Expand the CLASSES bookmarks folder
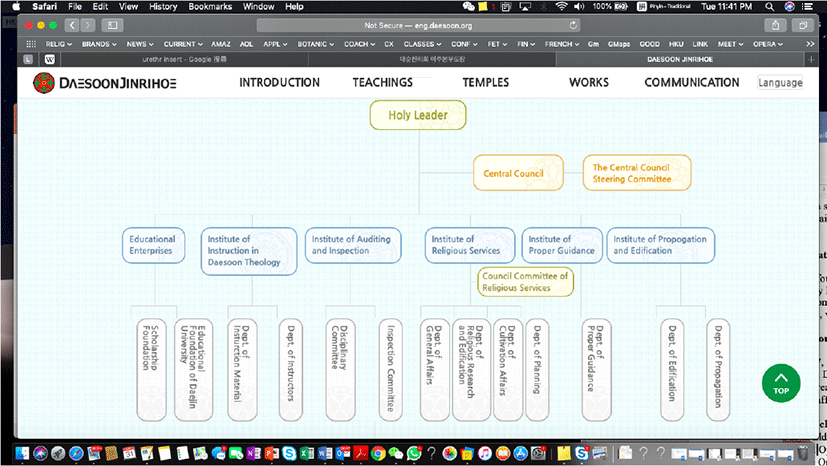The height and width of the screenshot is (466, 827). point(422,44)
